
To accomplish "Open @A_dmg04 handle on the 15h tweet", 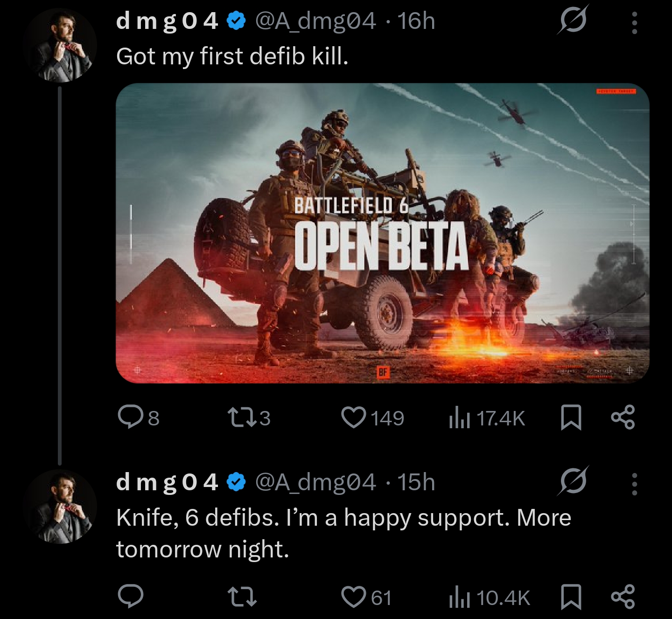I will point(315,482).
